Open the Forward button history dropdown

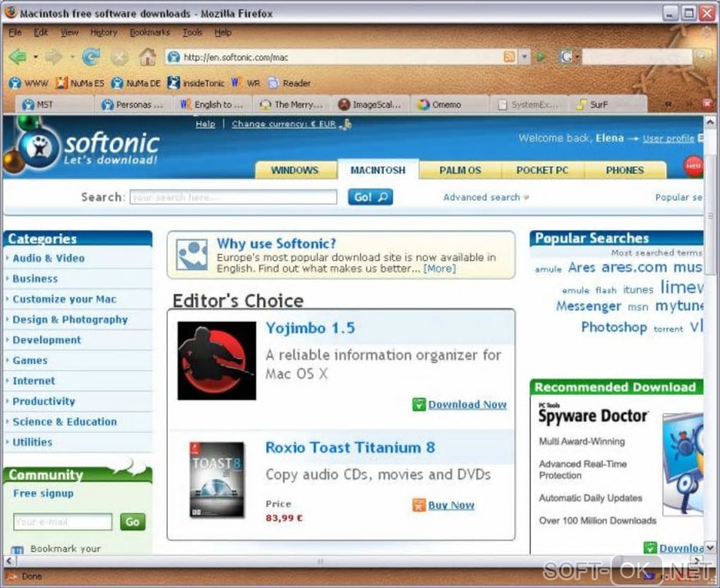pyautogui.click(x=72, y=57)
